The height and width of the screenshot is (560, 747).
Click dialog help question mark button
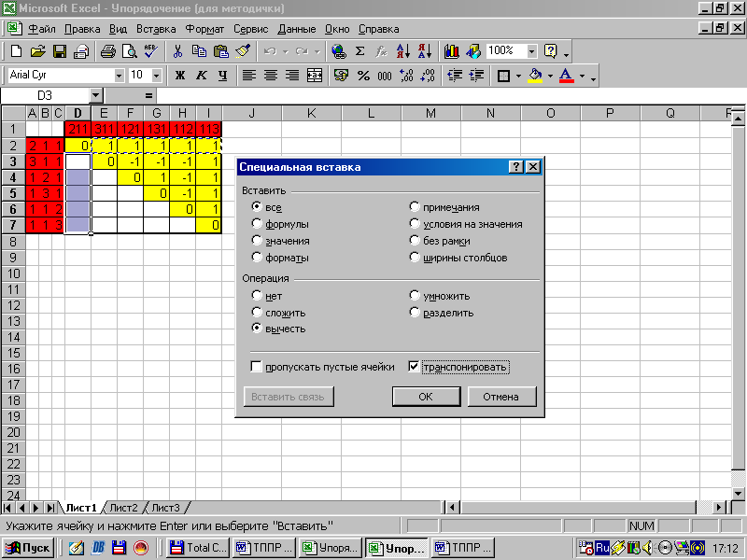click(516, 167)
